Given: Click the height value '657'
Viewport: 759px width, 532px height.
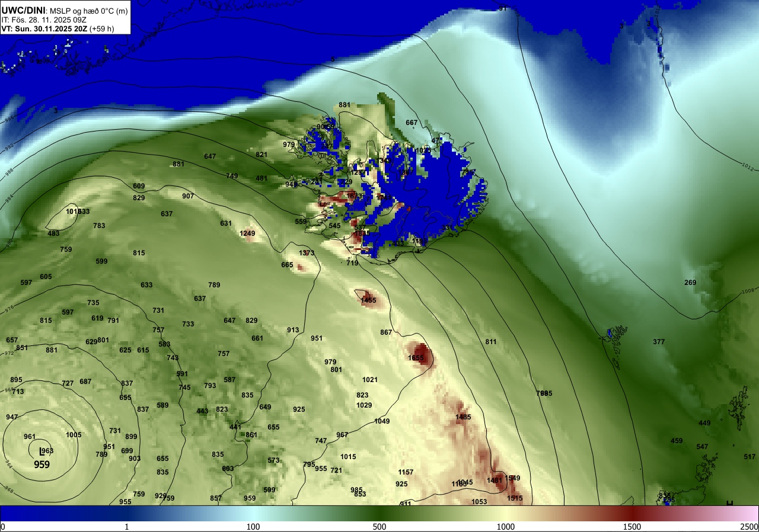Looking at the screenshot, I should pyautogui.click(x=12, y=340).
